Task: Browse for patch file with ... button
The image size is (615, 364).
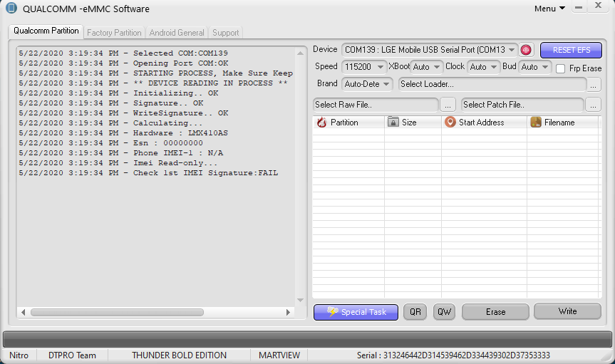Action: (x=593, y=105)
